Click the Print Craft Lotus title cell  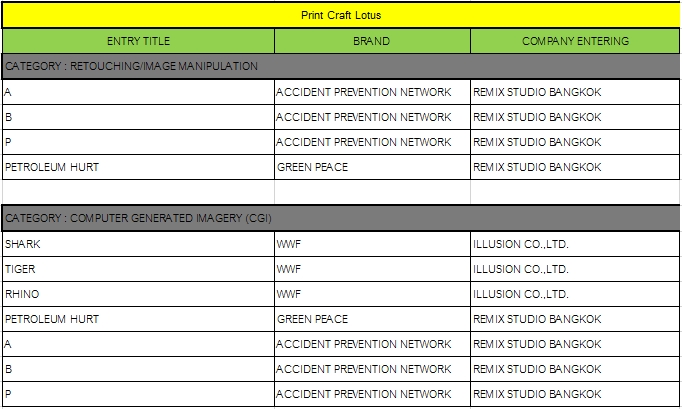[x=341, y=15]
